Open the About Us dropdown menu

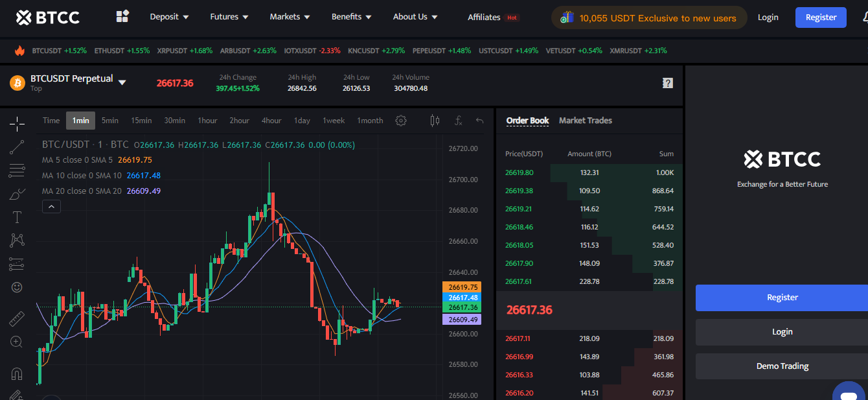click(x=415, y=17)
